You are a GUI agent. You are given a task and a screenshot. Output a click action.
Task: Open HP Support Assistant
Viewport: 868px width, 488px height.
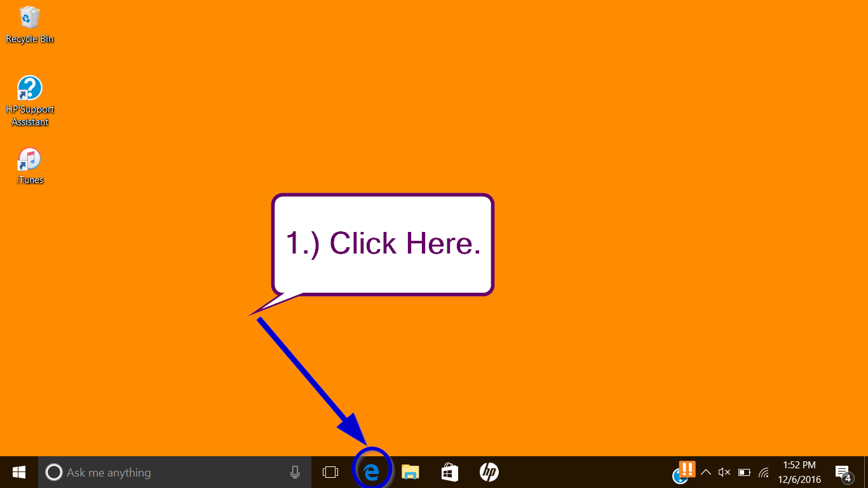pyautogui.click(x=29, y=89)
